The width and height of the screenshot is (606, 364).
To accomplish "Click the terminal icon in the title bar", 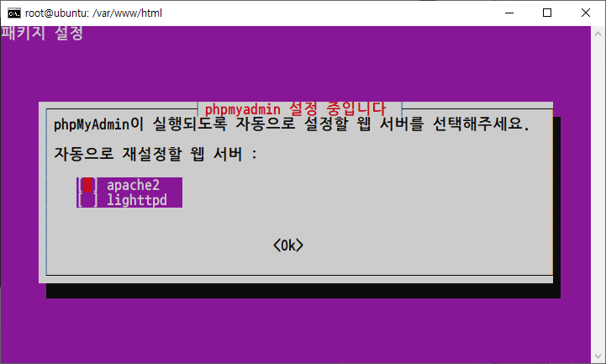I will point(14,13).
